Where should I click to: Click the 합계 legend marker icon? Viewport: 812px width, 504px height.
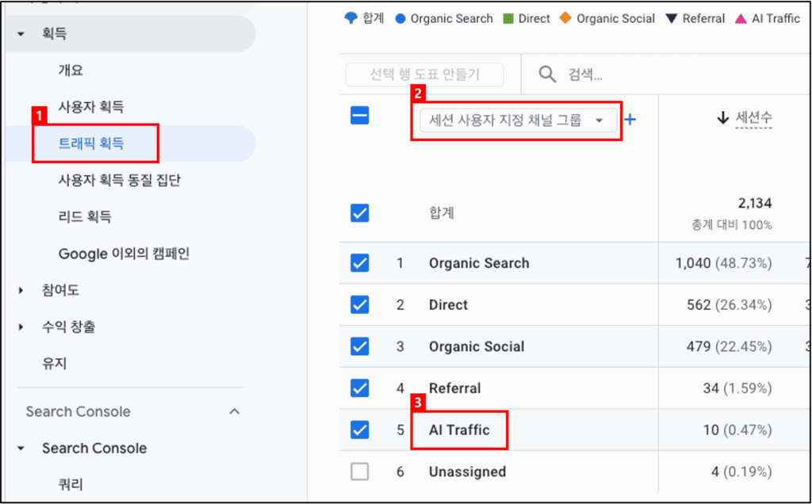pyautogui.click(x=350, y=18)
